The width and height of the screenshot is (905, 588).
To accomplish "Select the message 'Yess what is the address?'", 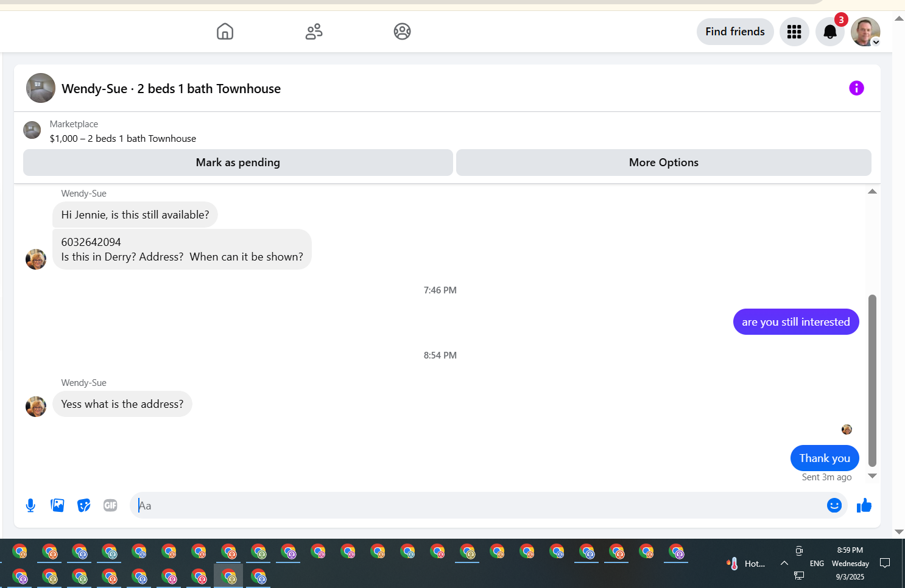I will tap(122, 404).
